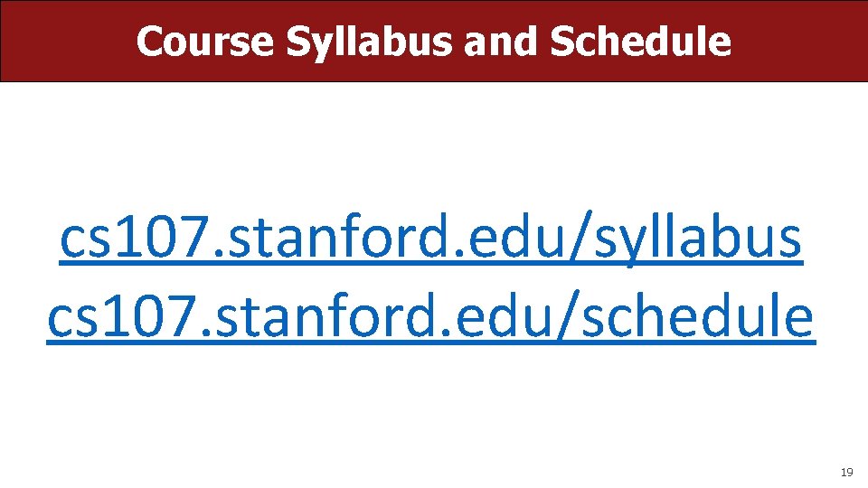Click the red banner left of the title

tap(63, 42)
